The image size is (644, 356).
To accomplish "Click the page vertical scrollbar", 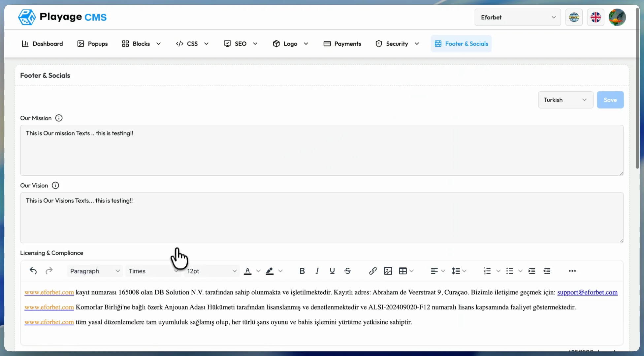I will pyautogui.click(x=637, y=88).
